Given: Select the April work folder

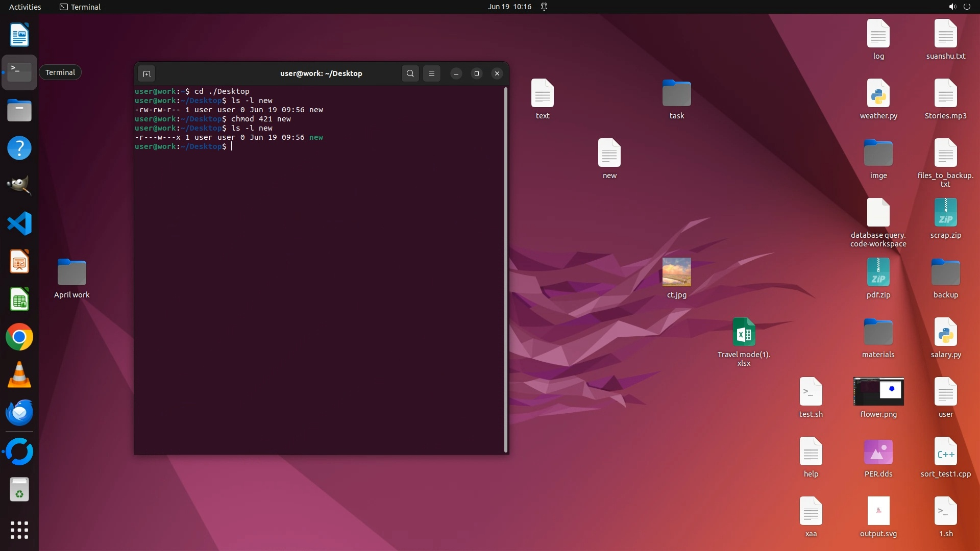Looking at the screenshot, I should (72, 272).
